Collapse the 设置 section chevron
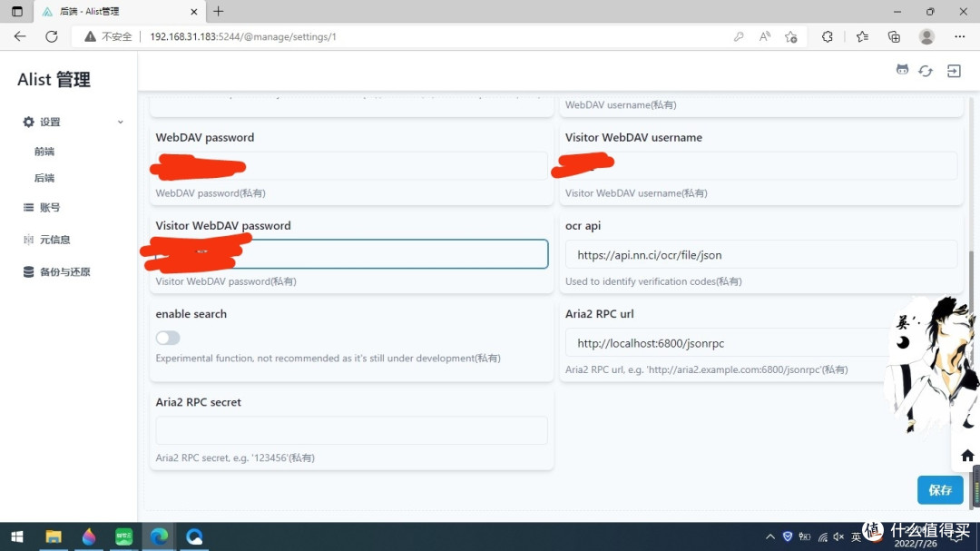980x551 pixels. pos(119,122)
